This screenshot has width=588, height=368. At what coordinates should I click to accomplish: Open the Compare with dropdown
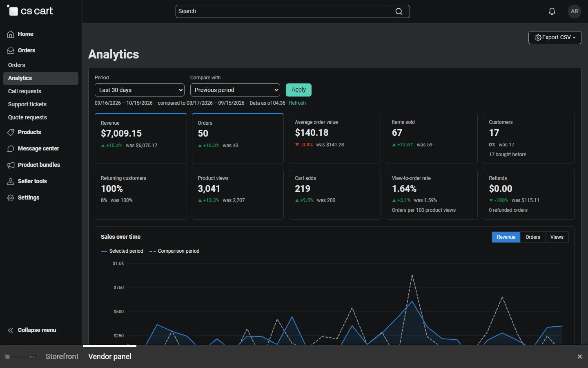pos(235,90)
